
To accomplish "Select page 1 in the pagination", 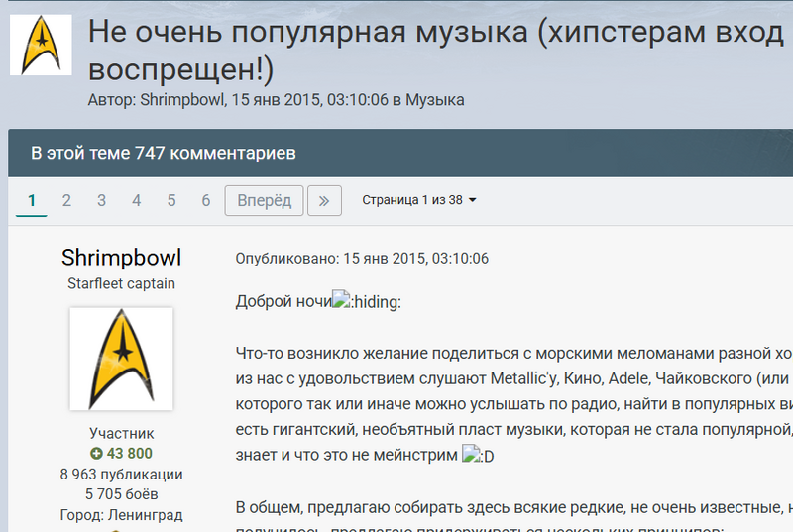I will point(32,200).
